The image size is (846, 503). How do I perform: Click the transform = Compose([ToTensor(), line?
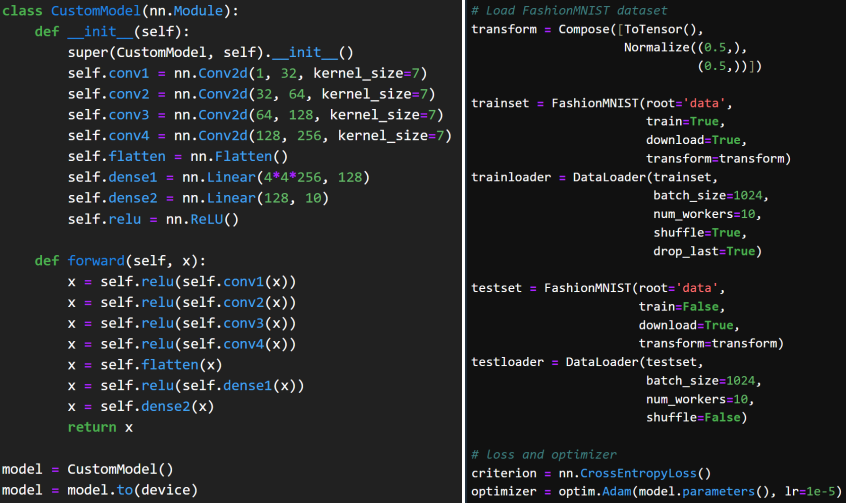point(587,29)
